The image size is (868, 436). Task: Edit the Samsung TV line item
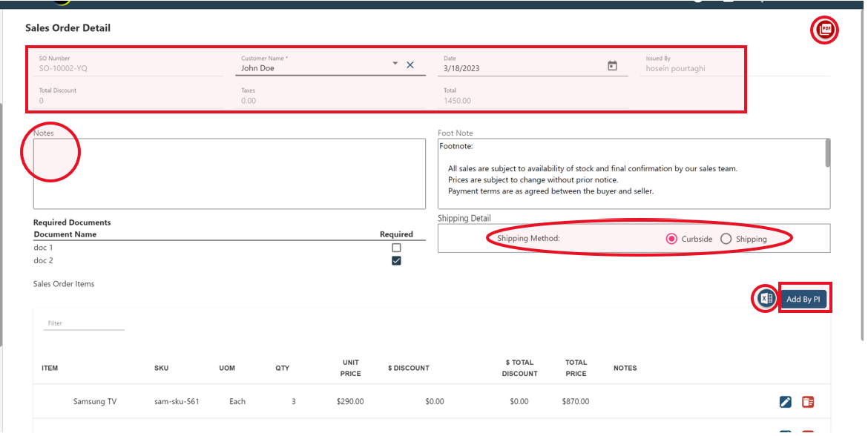[785, 401]
